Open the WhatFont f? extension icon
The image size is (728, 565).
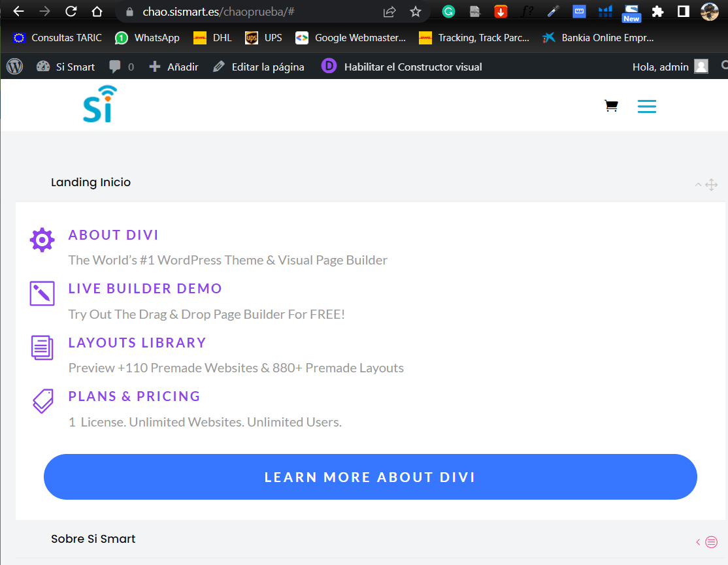(x=527, y=12)
